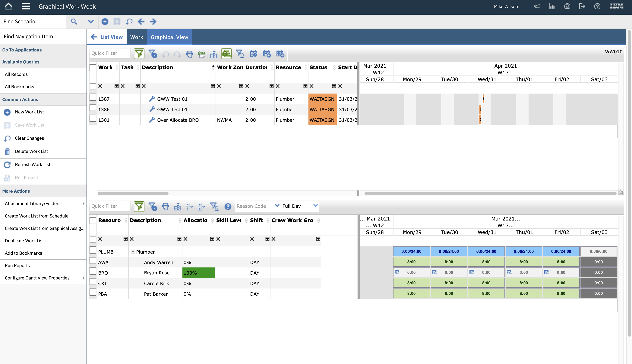Click the bulletin megaphone icon in header
Image resolution: width=632 pixels, height=364 pixels.
pos(537,7)
